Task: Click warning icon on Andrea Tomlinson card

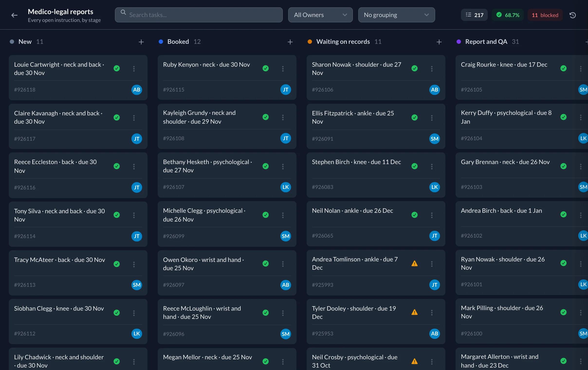Action: [414, 264]
